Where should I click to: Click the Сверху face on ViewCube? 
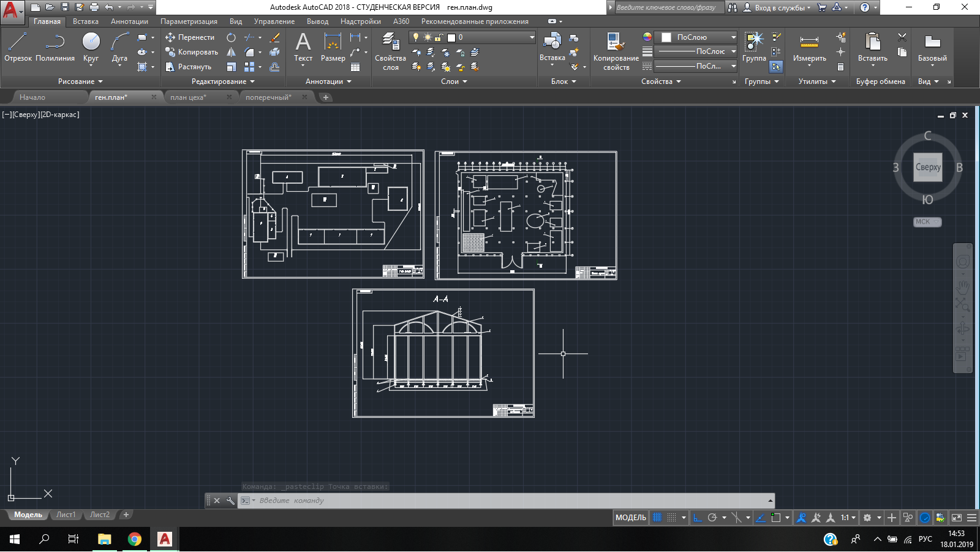coord(928,167)
